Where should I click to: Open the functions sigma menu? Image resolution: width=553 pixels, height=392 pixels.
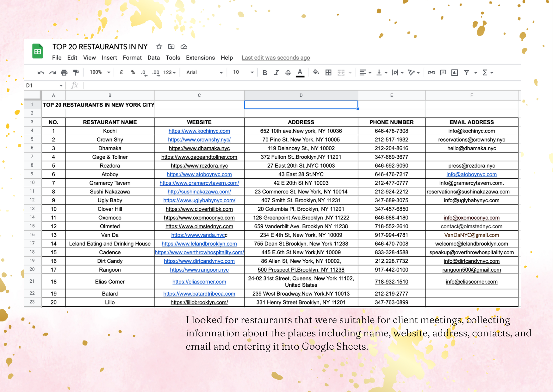point(488,73)
